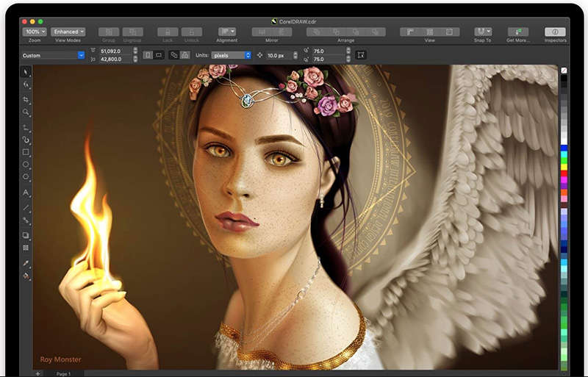Click the Unlock object icon
The width and height of the screenshot is (588, 377).
click(x=192, y=32)
